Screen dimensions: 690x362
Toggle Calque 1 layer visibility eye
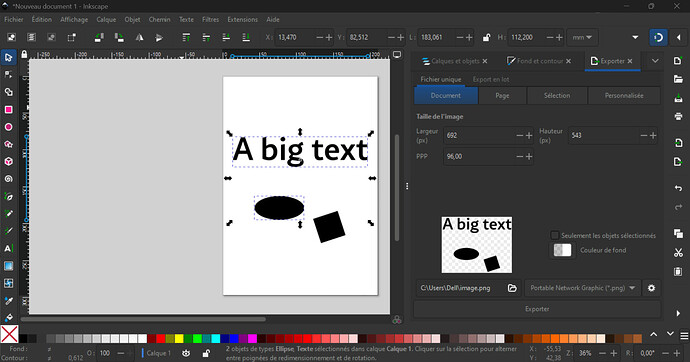click(x=186, y=353)
